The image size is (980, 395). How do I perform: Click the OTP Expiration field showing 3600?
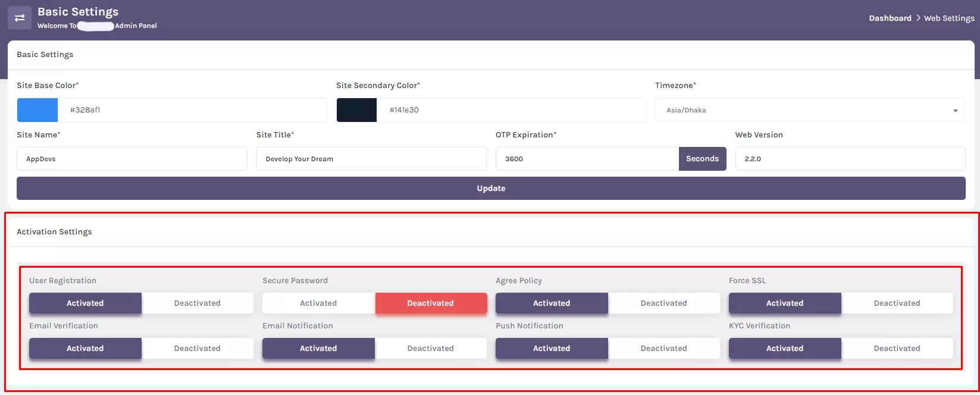point(587,159)
